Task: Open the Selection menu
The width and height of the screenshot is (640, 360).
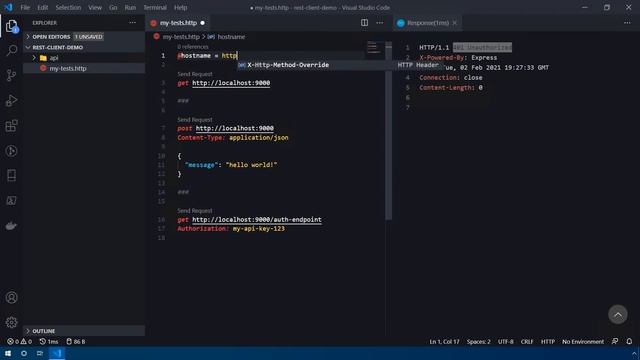Action: 68,8
